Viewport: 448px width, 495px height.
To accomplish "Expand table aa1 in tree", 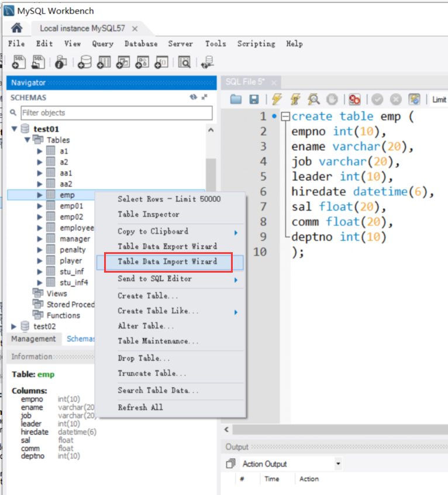I will pos(40,173).
